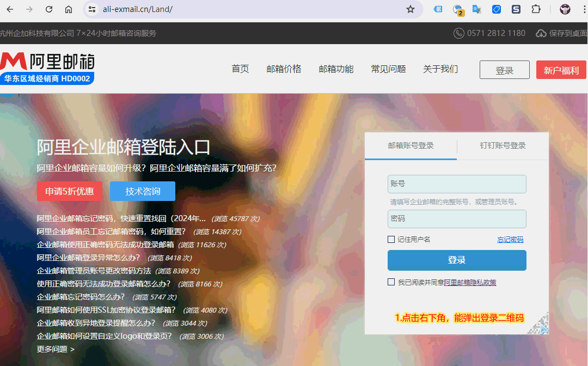Open article 阿里企业邮箱登录异常怎么办？
The height and width of the screenshot is (366, 588).
89,258
